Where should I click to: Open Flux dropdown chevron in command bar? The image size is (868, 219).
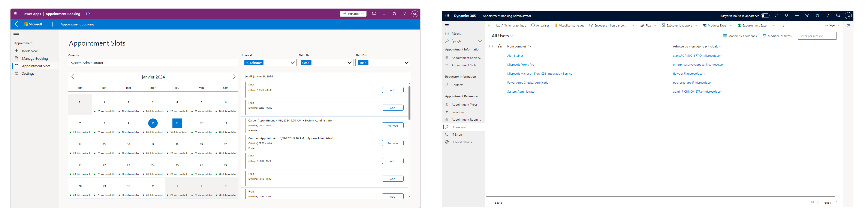click(655, 26)
